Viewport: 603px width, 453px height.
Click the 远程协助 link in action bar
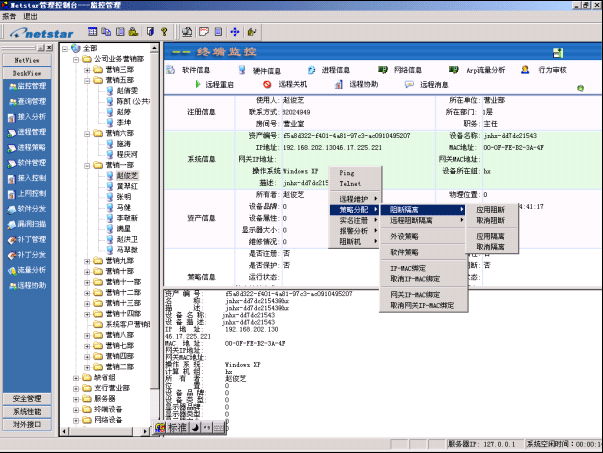point(363,84)
